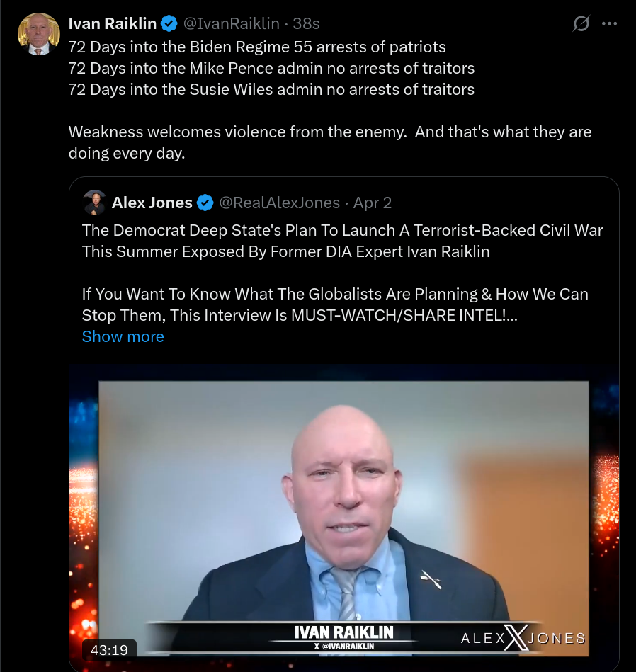Open the @IvanRaiklin handle link

[x=232, y=23]
